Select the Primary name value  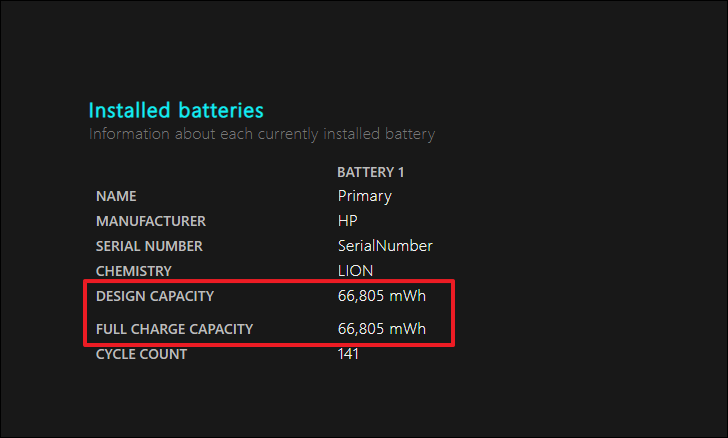click(x=364, y=196)
